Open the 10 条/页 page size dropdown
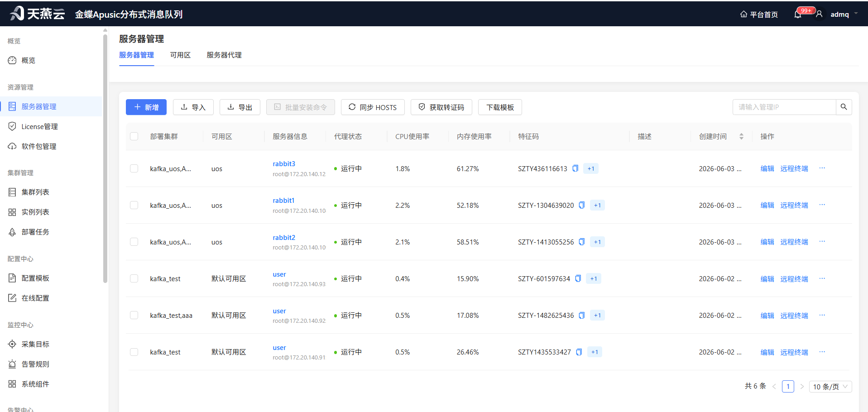This screenshot has width=868, height=412. [x=830, y=387]
